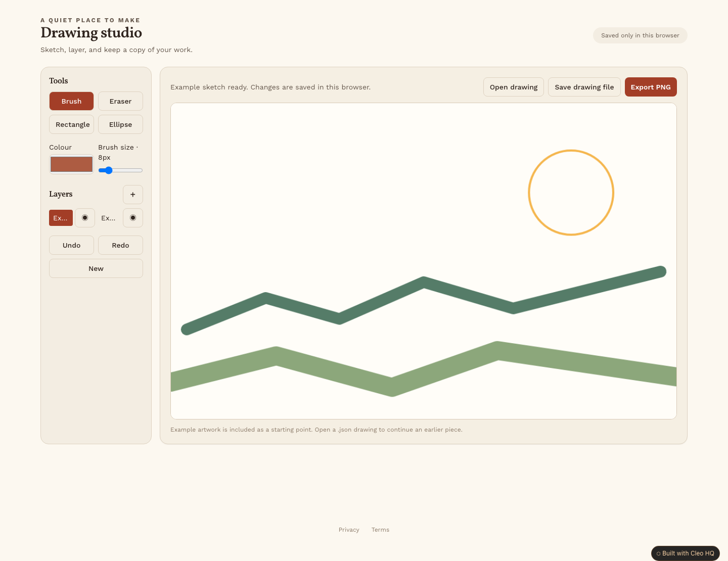Select the Eraser tool
Viewport: 728px width, 561px height.
pyautogui.click(x=120, y=101)
